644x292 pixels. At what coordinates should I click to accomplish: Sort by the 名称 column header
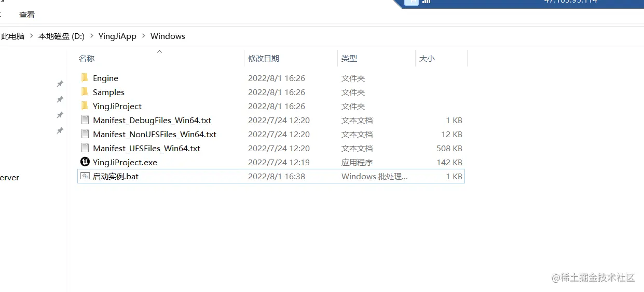click(x=87, y=59)
